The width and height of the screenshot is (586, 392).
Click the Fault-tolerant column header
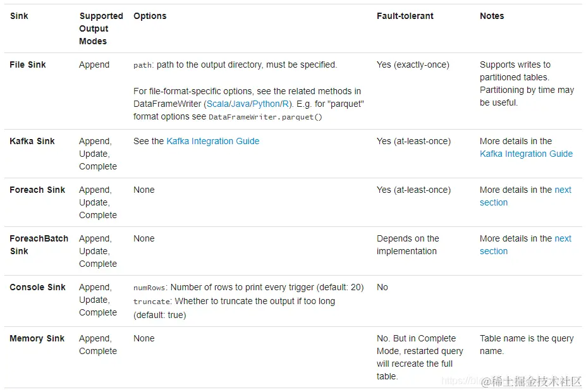point(405,16)
